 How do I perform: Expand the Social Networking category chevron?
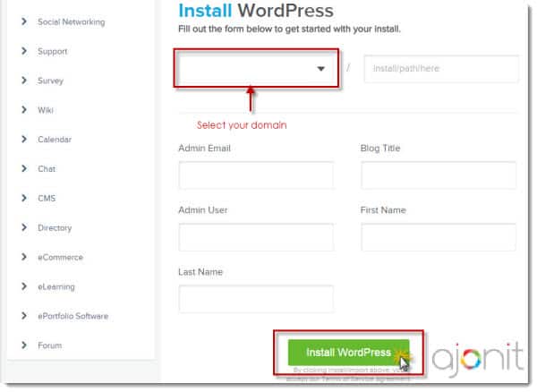[x=24, y=21]
